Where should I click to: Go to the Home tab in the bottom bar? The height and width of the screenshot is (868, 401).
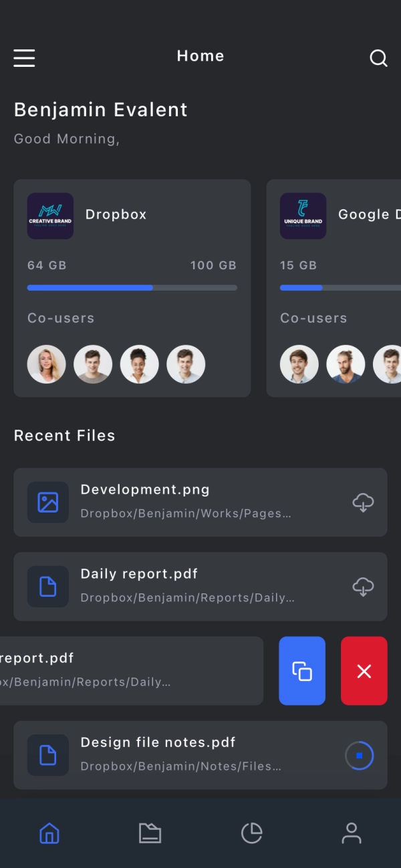(49, 833)
